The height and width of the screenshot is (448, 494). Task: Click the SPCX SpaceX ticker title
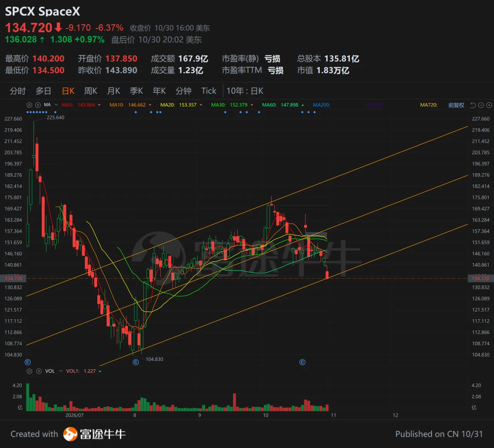click(x=42, y=12)
